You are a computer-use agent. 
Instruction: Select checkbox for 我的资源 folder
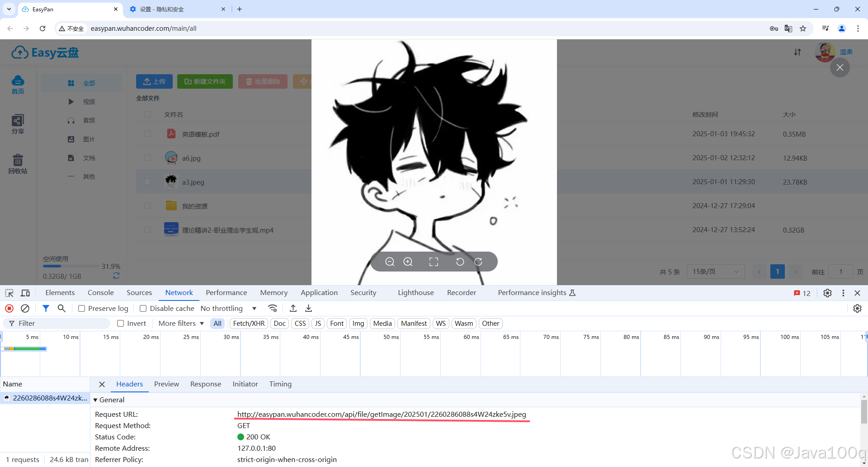147,205
